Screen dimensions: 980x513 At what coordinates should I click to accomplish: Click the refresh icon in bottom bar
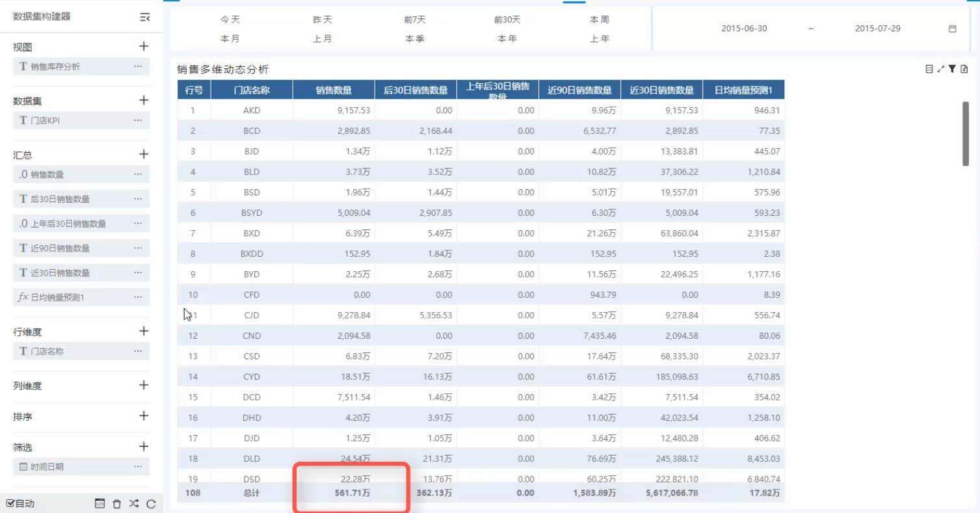coord(151,503)
